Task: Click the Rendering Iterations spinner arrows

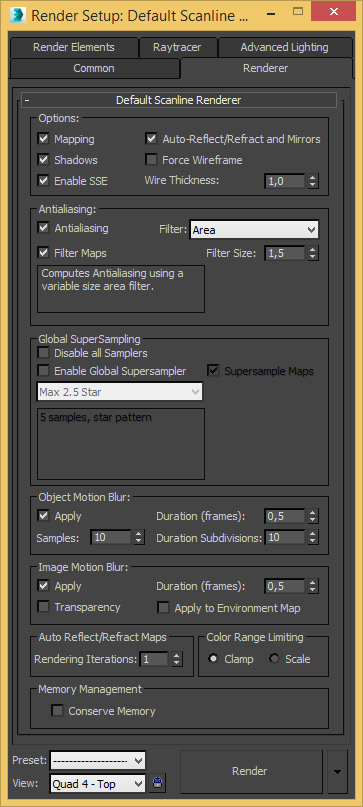Action: pyautogui.click(x=177, y=659)
